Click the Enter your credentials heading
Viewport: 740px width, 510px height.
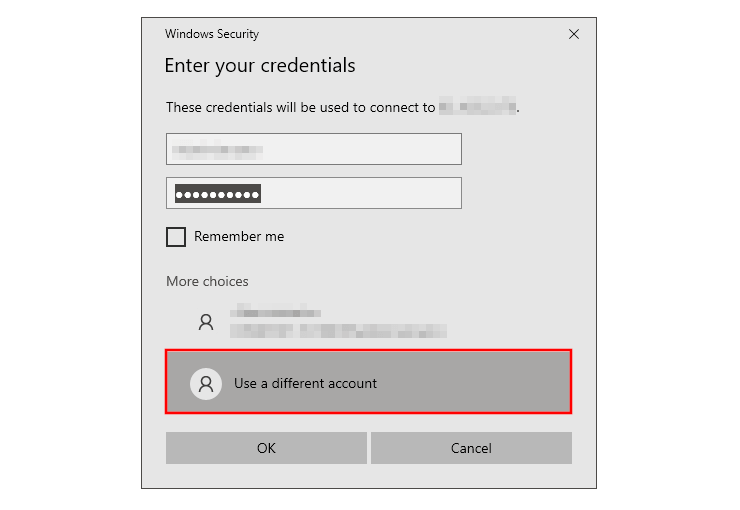pos(260,66)
